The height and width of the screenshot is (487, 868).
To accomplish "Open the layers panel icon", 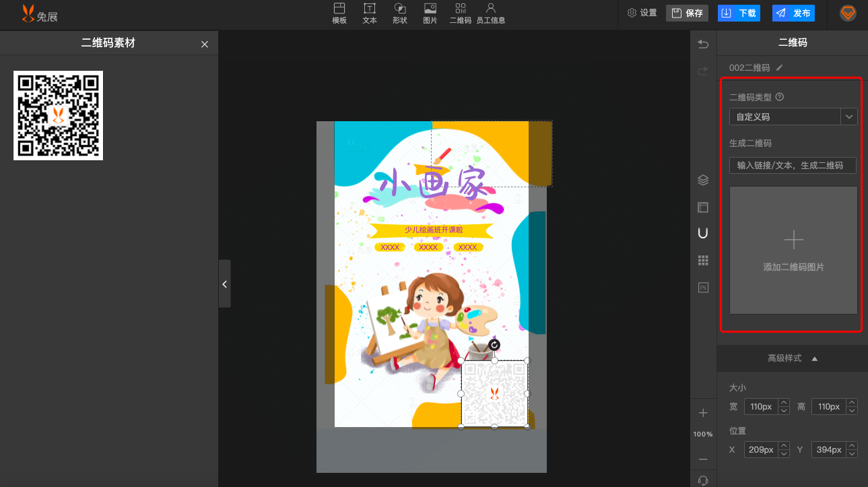I will (x=703, y=180).
